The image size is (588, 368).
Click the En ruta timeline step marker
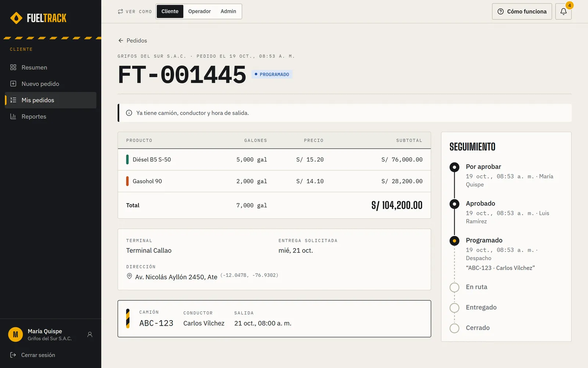coord(455,287)
